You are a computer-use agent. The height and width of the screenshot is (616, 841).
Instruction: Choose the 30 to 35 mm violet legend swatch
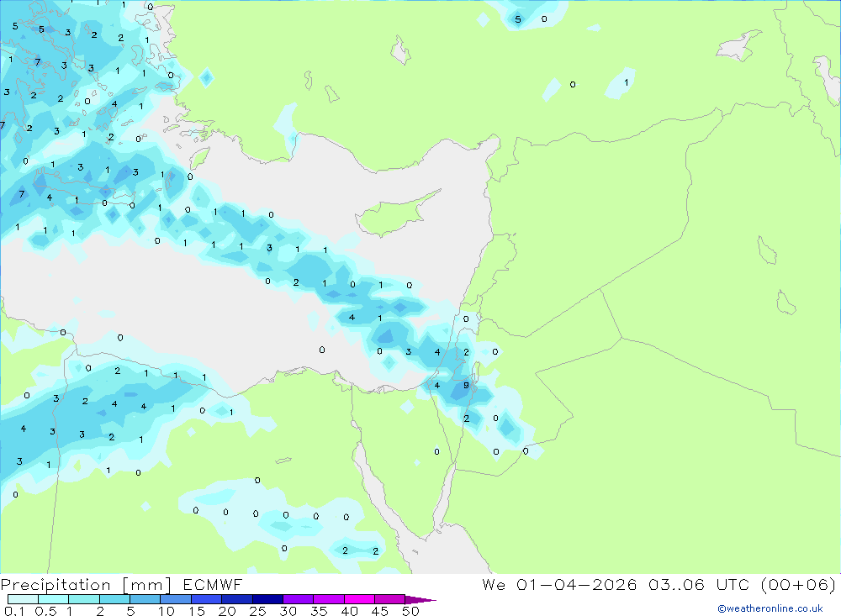click(x=299, y=599)
